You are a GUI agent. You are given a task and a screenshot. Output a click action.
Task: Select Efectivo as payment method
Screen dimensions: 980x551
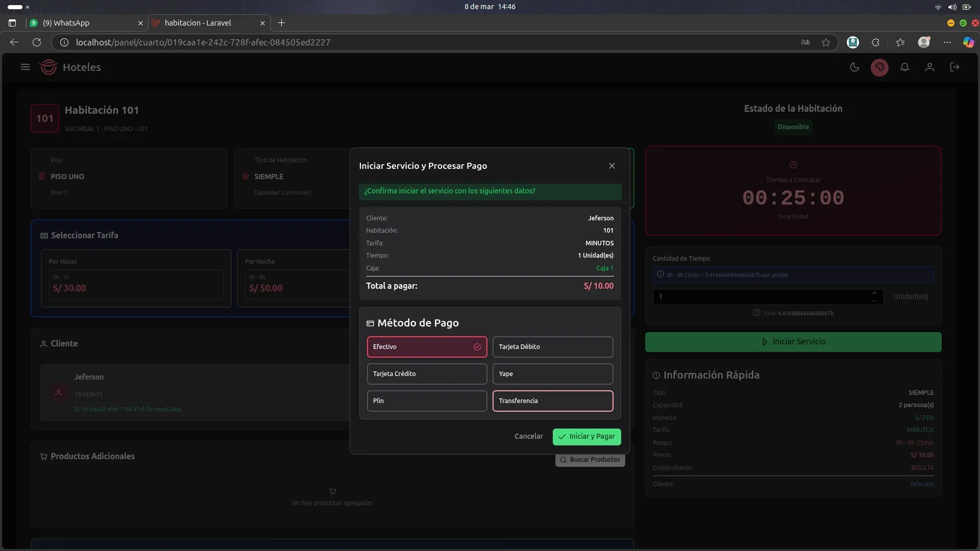click(x=427, y=347)
